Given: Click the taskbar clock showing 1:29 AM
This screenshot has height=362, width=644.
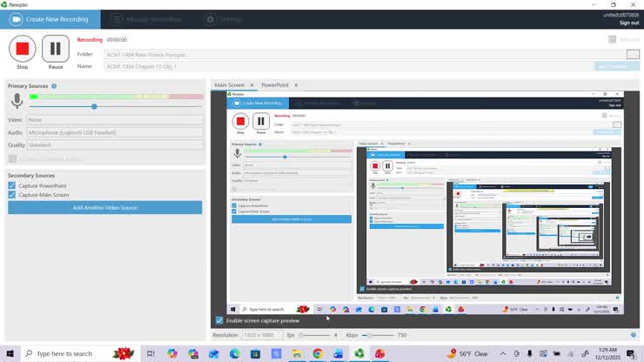Looking at the screenshot, I should (x=607, y=354).
